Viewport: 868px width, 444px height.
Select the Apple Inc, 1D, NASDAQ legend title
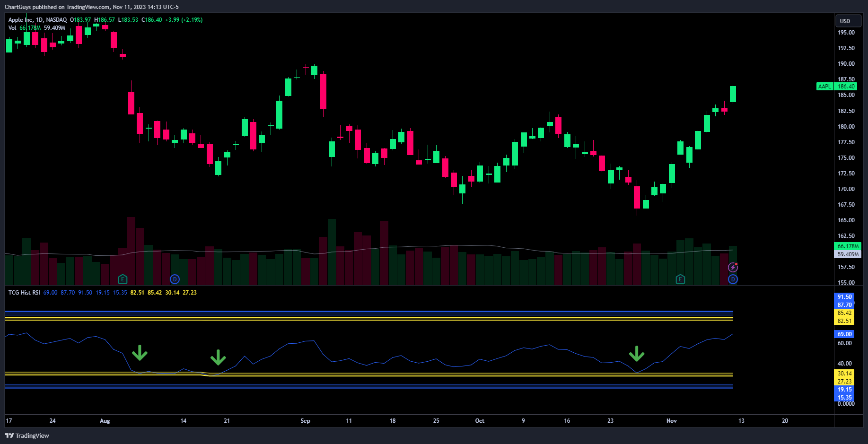[x=37, y=20]
